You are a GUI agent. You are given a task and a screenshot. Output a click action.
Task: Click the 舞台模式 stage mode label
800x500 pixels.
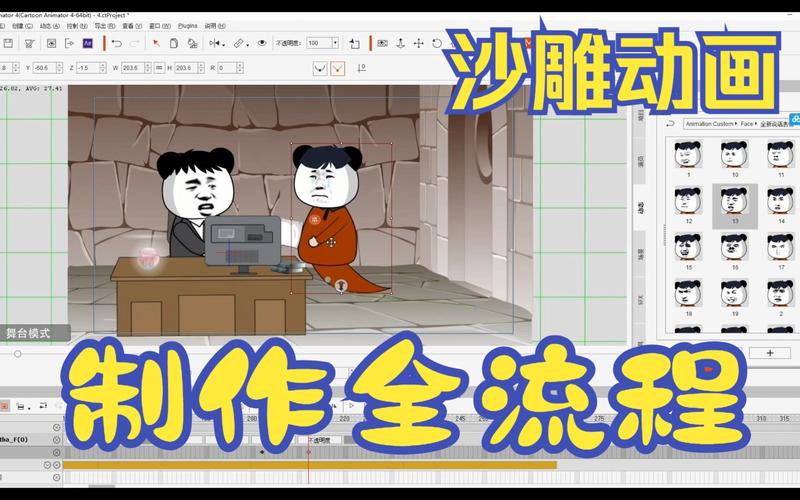tap(28, 334)
